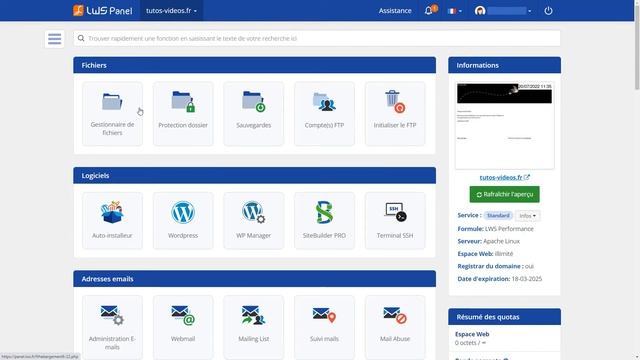Open Mail Abuse tile
The image size is (640, 360).
coord(395,327)
